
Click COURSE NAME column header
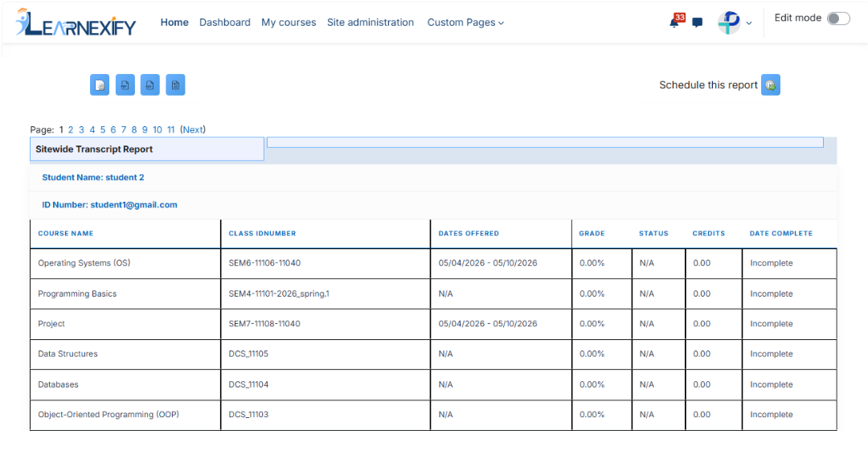(x=65, y=234)
